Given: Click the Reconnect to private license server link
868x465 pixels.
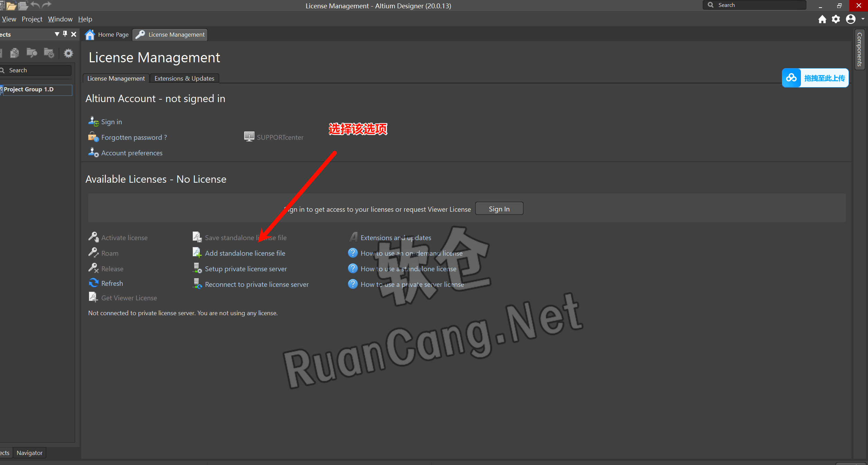Looking at the screenshot, I should 257,284.
